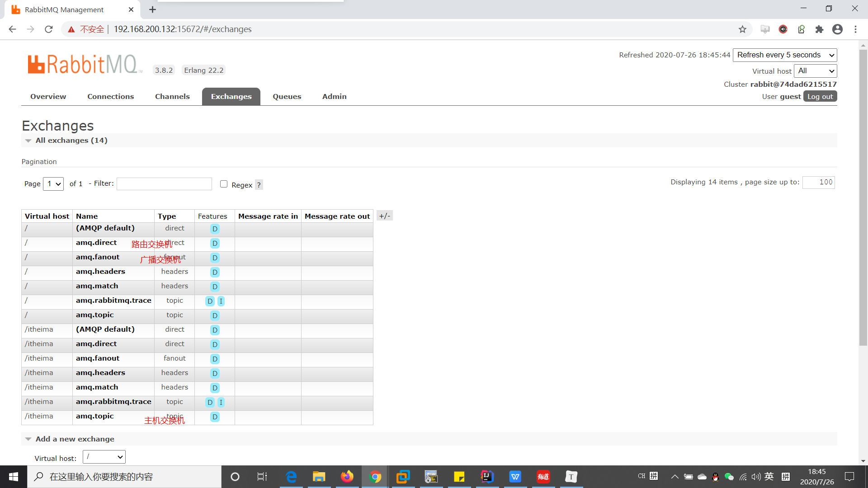Click the +/- column toggle button
This screenshot has height=488, width=868.
pyautogui.click(x=384, y=216)
